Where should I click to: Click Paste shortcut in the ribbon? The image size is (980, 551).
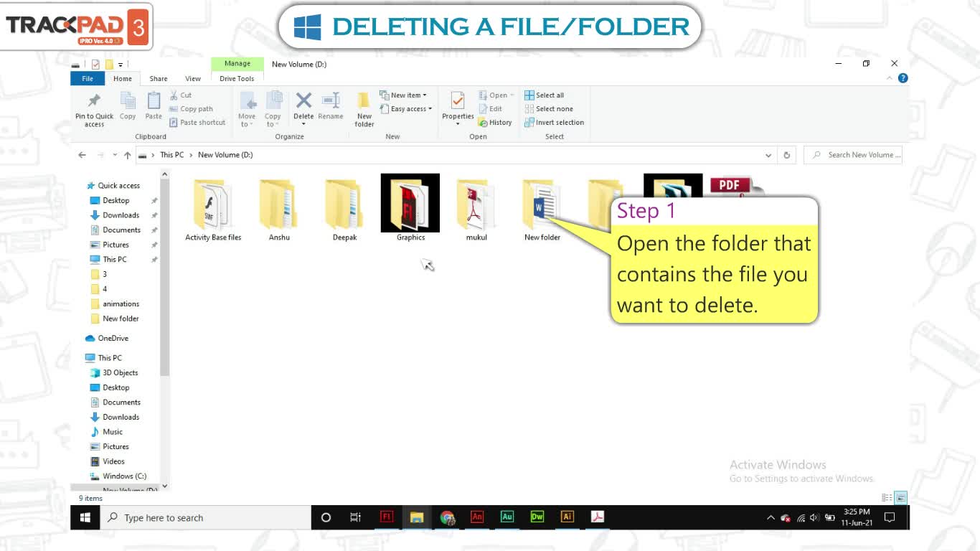(x=198, y=123)
